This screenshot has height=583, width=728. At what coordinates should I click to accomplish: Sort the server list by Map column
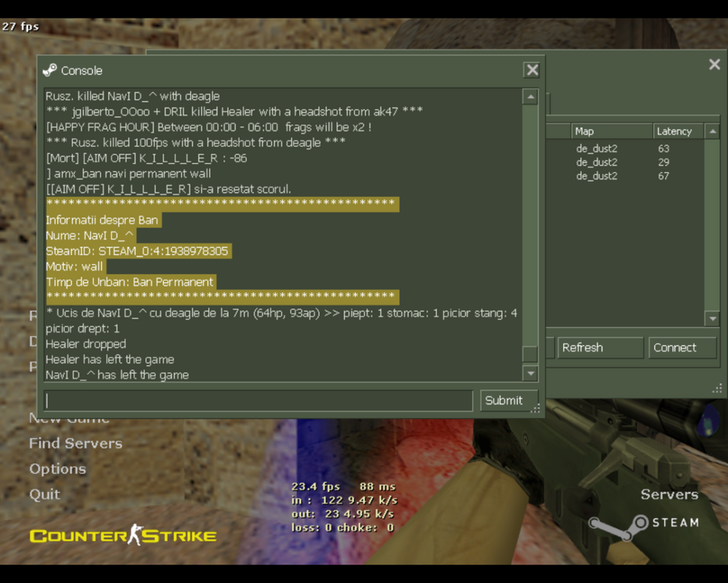click(610, 131)
